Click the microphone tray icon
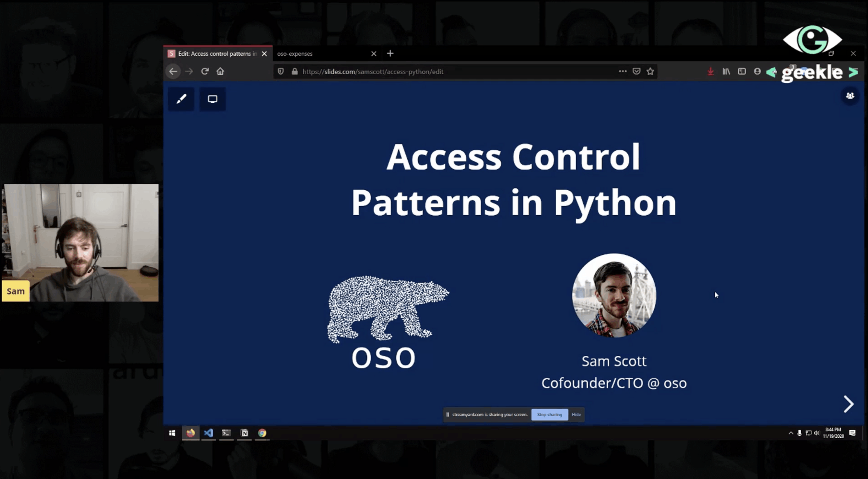The height and width of the screenshot is (479, 868). coord(799,433)
